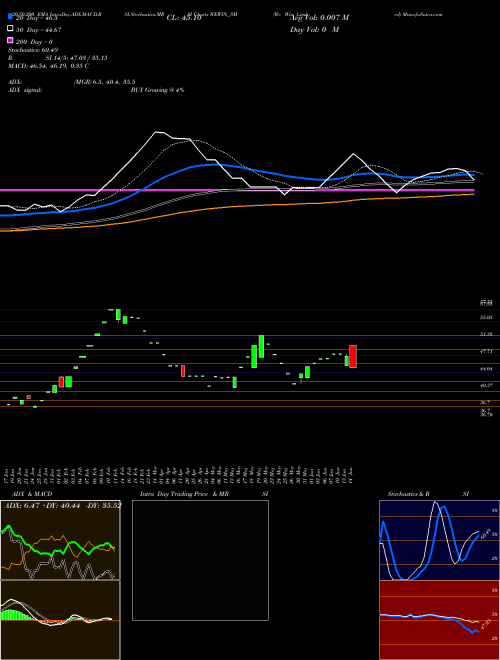Click the 'Stochastics: 69.49' reading
Viewport: 500px width, 660px height.
tap(33, 50)
